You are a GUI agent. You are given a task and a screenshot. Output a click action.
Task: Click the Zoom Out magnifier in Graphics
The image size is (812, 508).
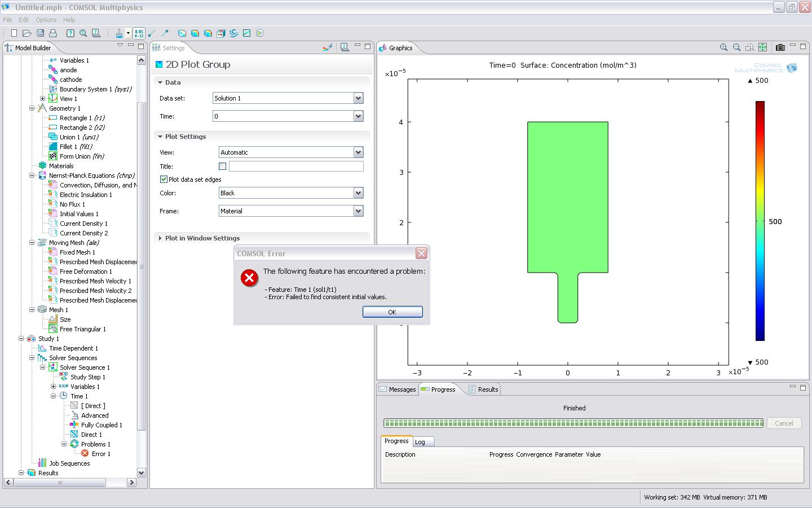point(736,48)
